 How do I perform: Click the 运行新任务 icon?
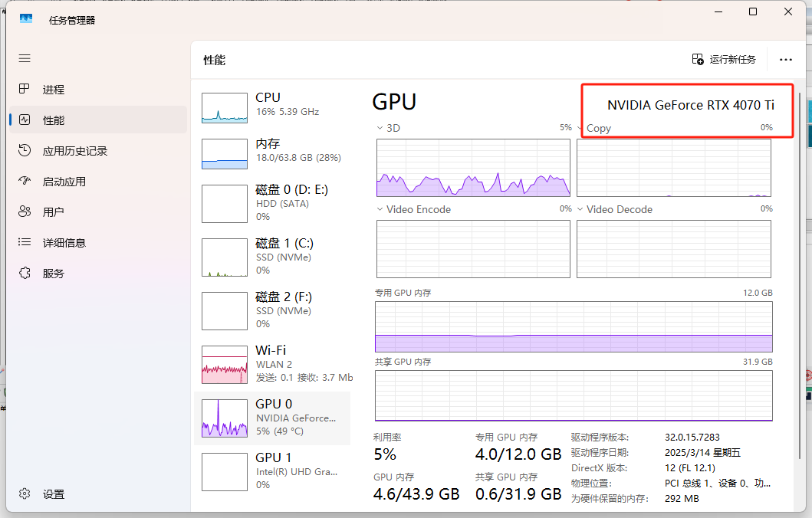click(x=698, y=60)
